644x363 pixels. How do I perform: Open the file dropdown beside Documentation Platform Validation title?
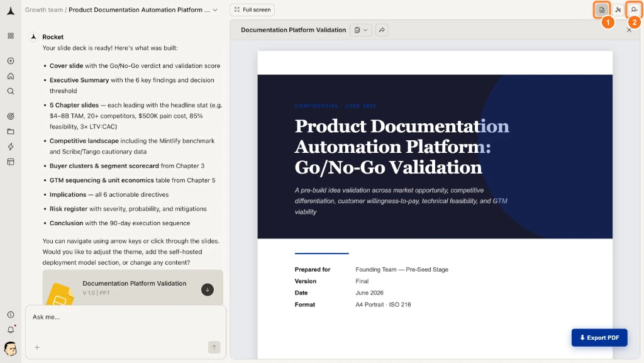(360, 30)
